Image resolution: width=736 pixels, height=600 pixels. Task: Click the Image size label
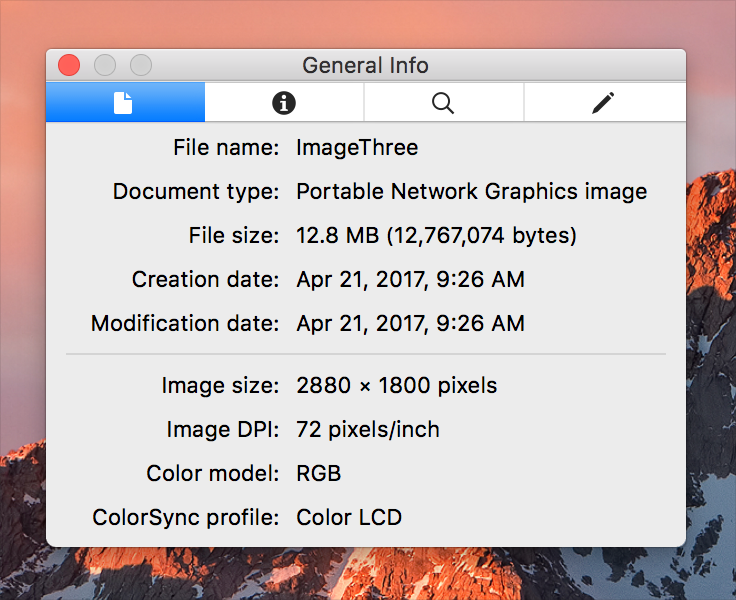pos(220,386)
